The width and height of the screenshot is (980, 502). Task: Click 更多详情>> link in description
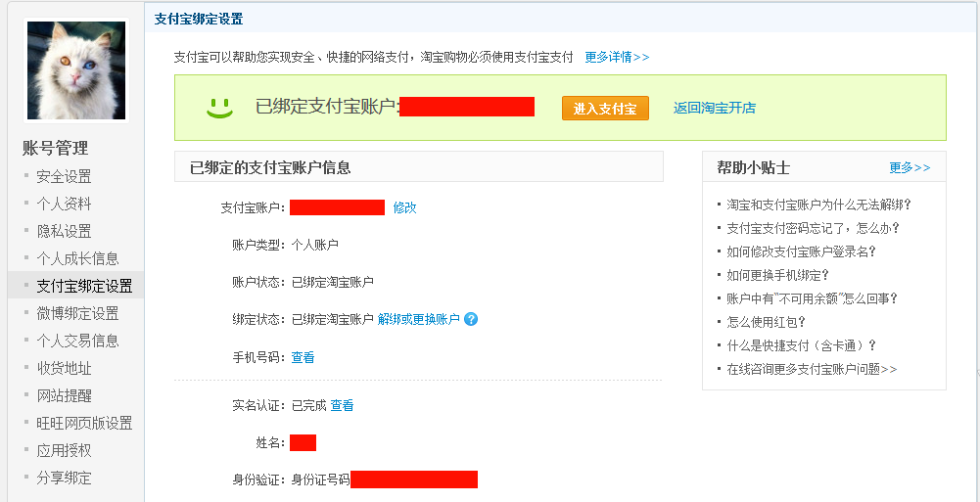[617, 57]
